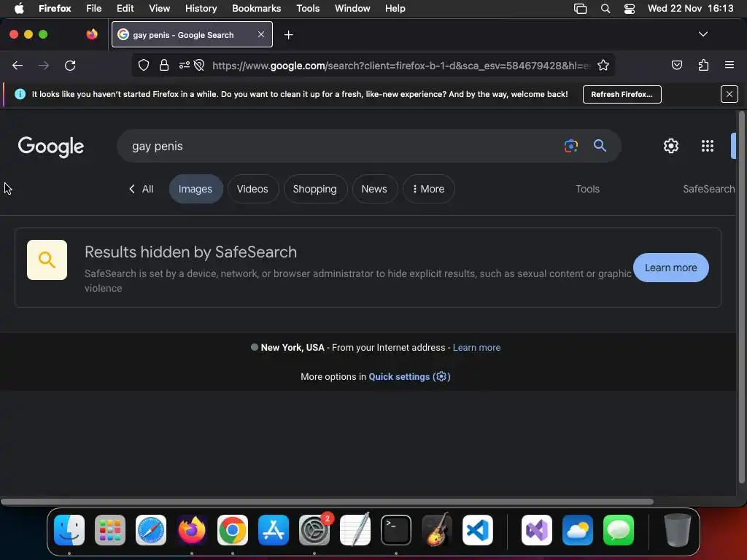Expand the More search filters menu
This screenshot has height=560, width=747.
click(428, 189)
